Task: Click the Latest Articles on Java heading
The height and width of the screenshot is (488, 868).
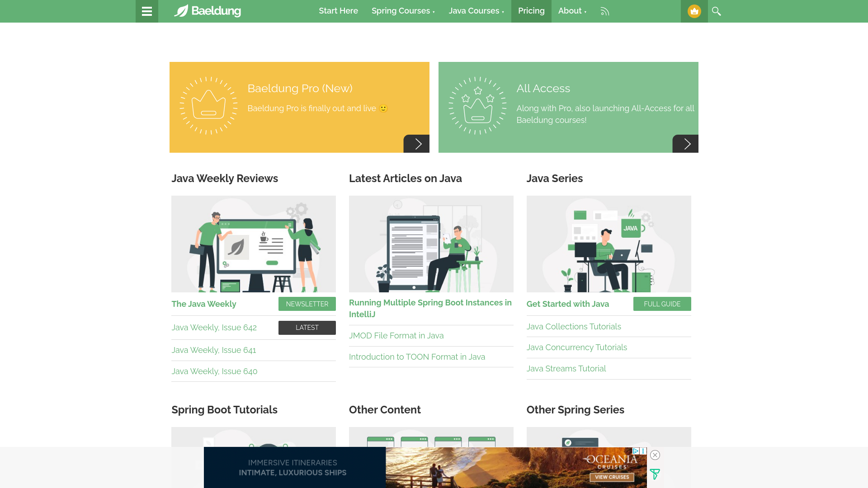Action: pyautogui.click(x=406, y=178)
